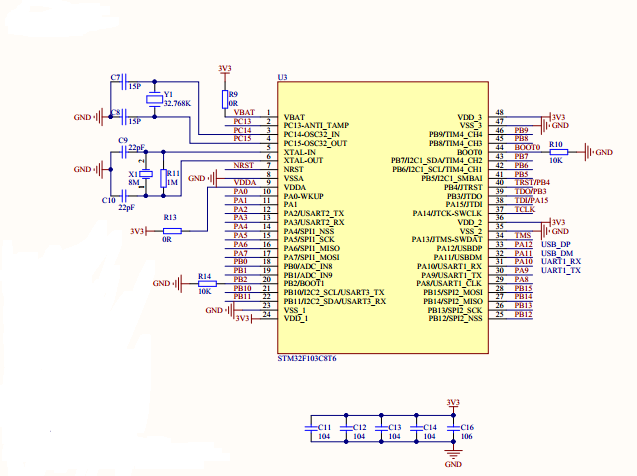The height and width of the screenshot is (476, 637).
Task: Click the R13 0R resistor symbol
Action: click(172, 231)
